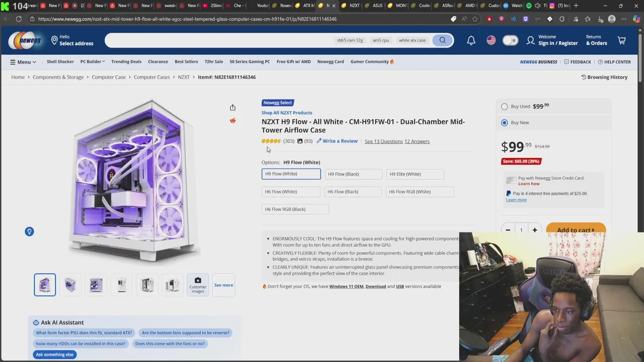The width and height of the screenshot is (644, 362).
Task: Select delivery address location pin
Action: pos(54,40)
